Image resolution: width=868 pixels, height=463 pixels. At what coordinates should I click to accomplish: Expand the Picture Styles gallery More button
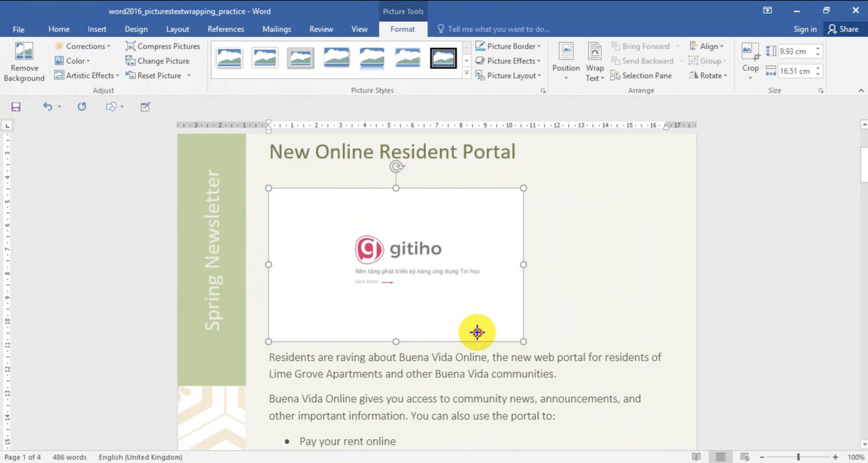pos(467,74)
